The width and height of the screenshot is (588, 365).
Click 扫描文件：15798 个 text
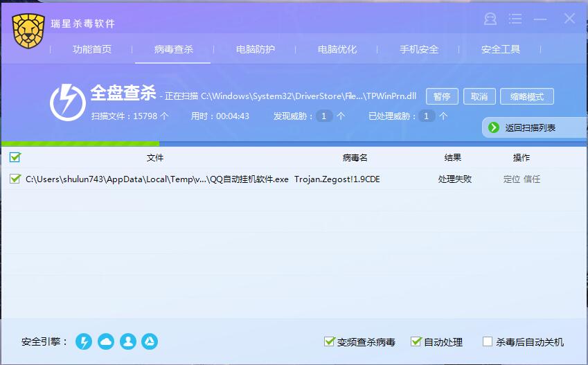(x=130, y=116)
